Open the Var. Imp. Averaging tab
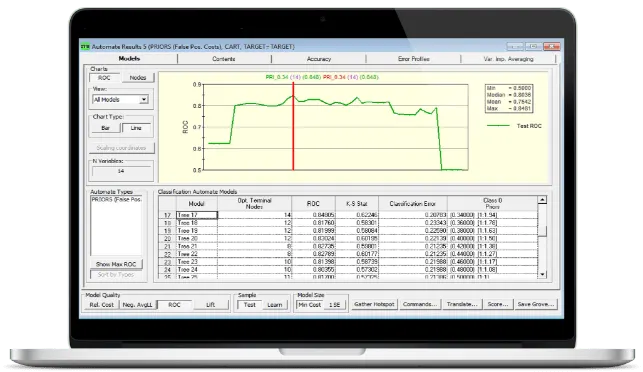 coord(508,59)
